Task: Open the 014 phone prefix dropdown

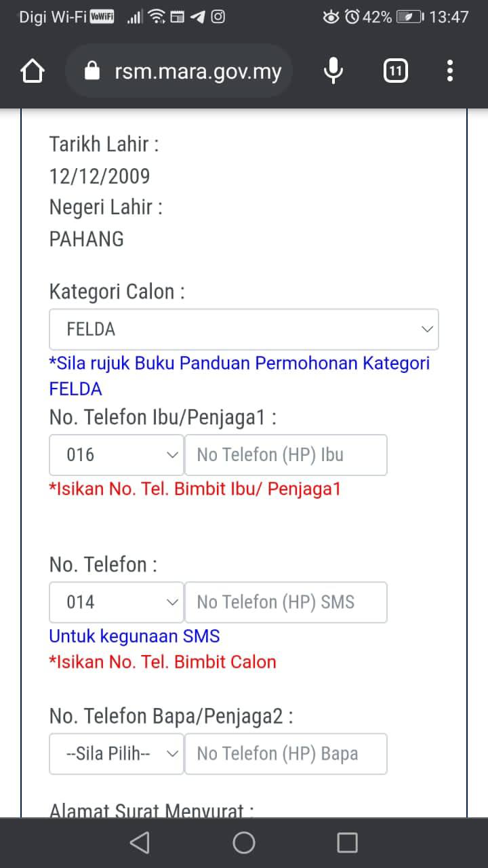Action: pyautogui.click(x=117, y=602)
